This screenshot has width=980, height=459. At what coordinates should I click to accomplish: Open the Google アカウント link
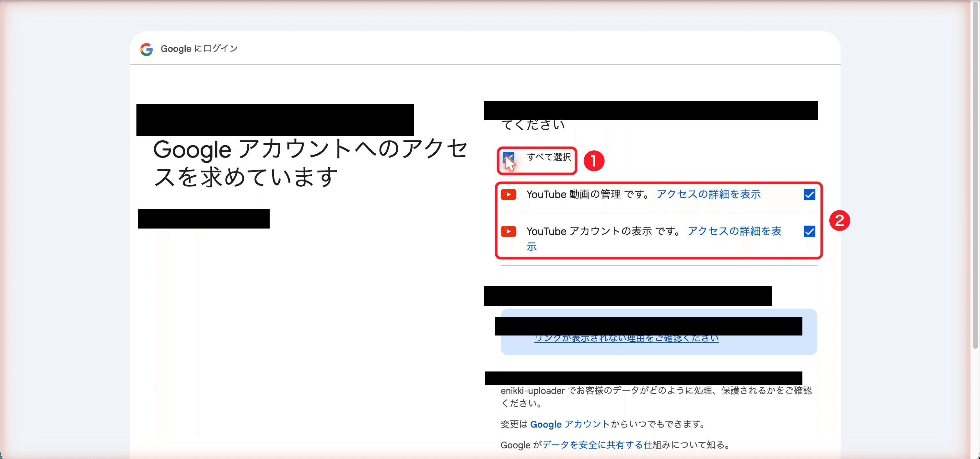[570, 424]
